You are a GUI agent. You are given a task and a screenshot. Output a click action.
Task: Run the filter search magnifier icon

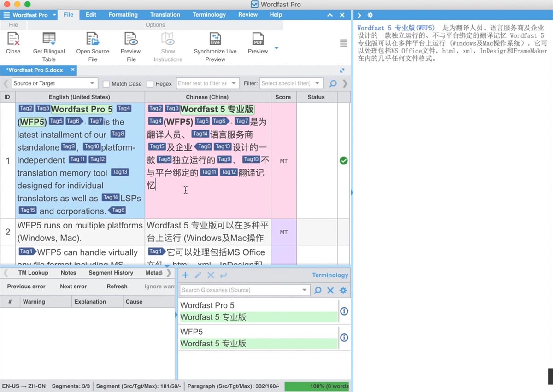pyautogui.click(x=333, y=84)
